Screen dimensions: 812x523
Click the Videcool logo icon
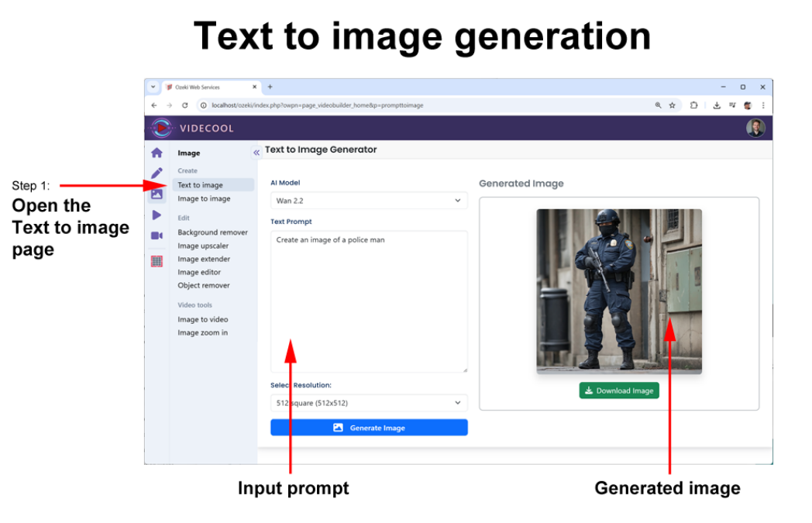pos(162,128)
